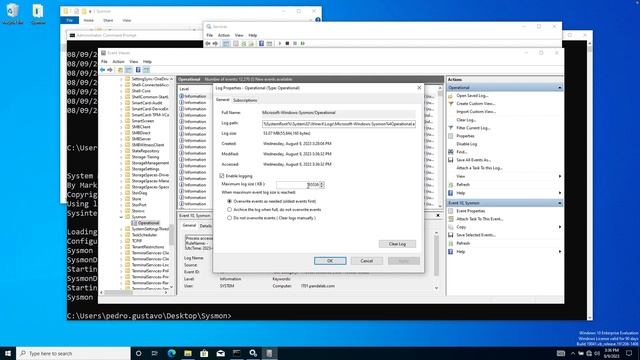The width and height of the screenshot is (640, 360).
Task: Expand the TaskScheduler tree folder
Action: point(121,235)
